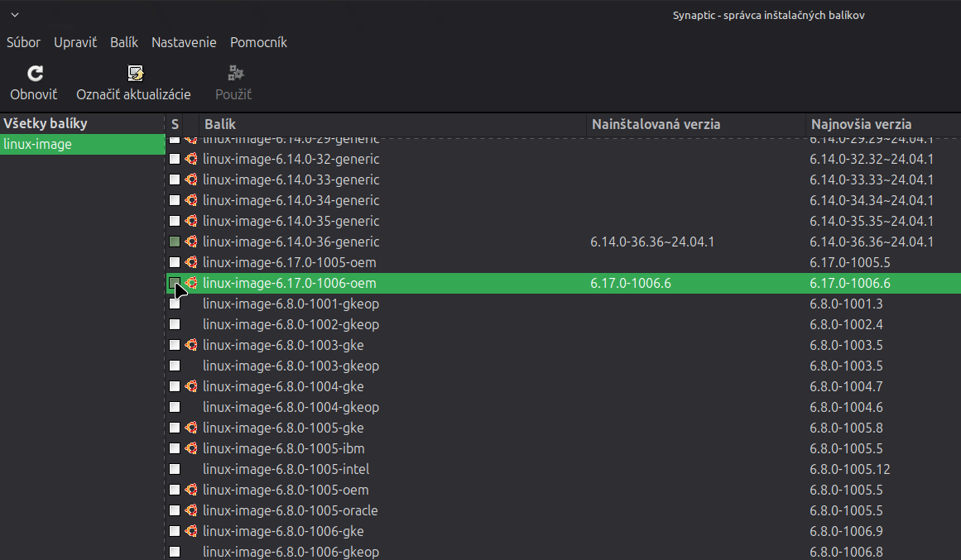
Task: Click the Označiť aktualizácie toolbar icon
Action: (x=134, y=74)
